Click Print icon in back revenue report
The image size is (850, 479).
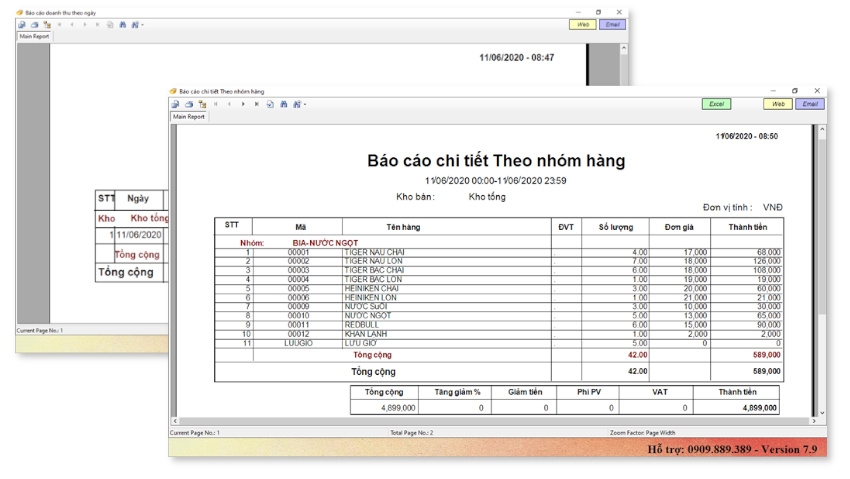coord(34,25)
